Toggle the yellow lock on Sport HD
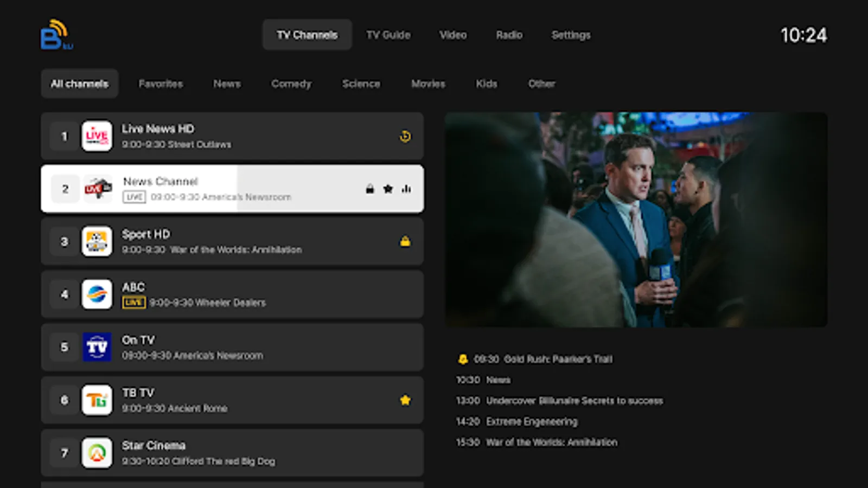Viewport: 868px width, 488px height. [405, 241]
